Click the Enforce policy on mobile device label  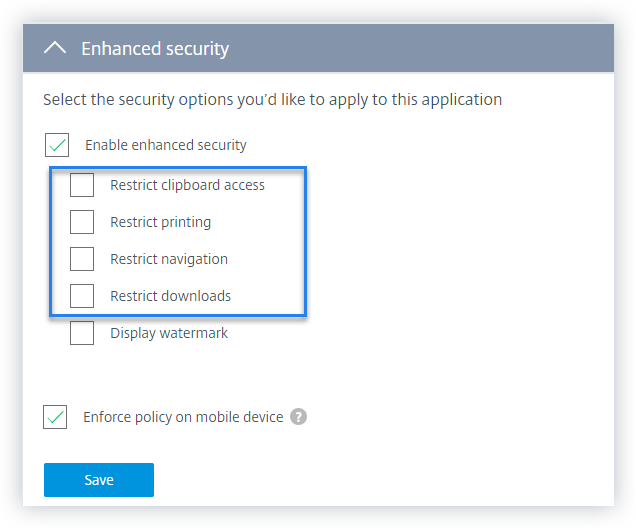tap(184, 417)
